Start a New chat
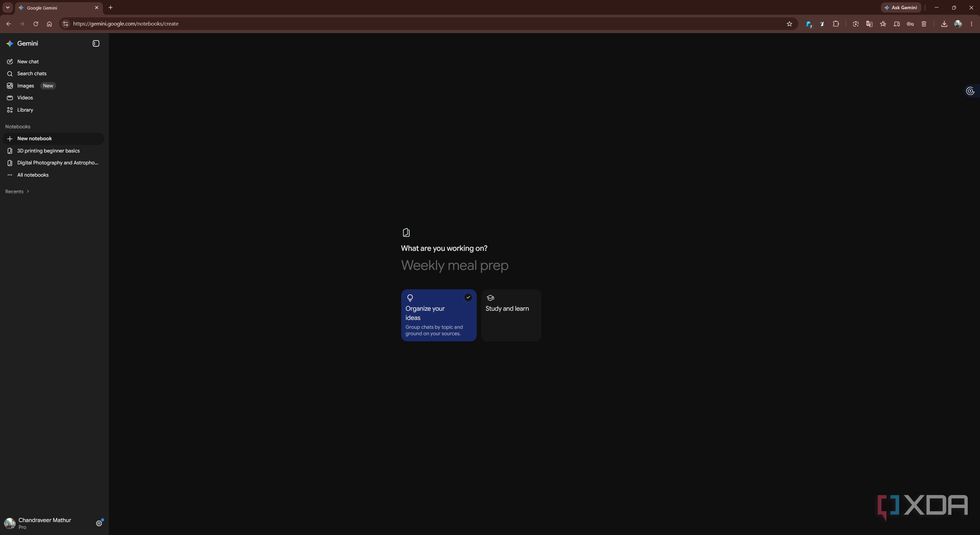This screenshot has height=535, width=980. pos(53,62)
